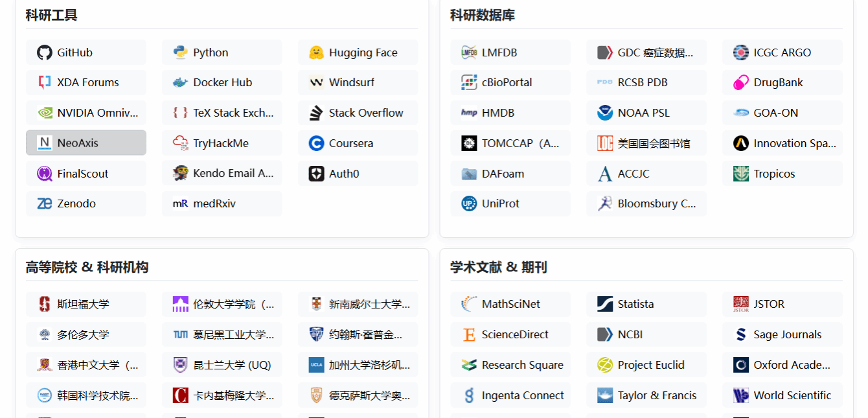868x418 pixels.
Task: Open the Oxford Academic journal link
Action: (x=782, y=365)
